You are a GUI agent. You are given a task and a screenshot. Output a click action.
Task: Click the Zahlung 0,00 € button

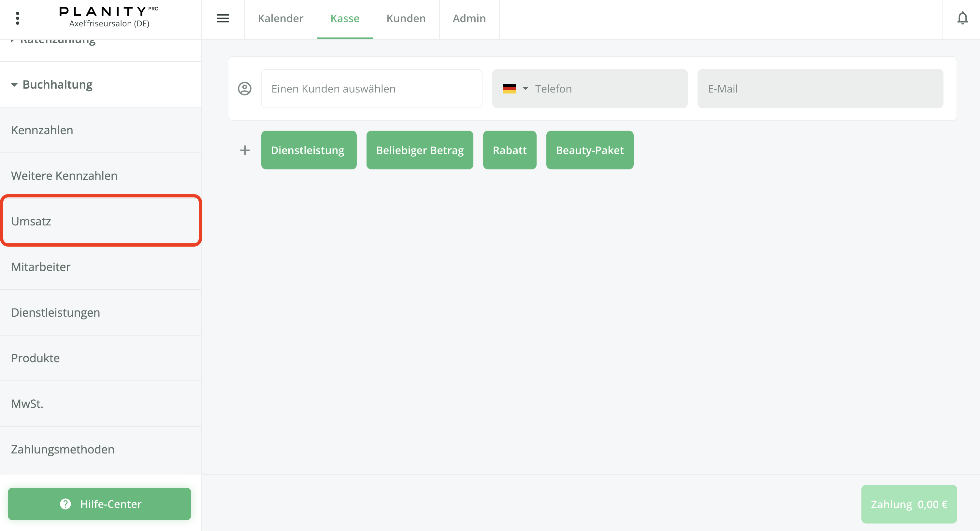[909, 504]
